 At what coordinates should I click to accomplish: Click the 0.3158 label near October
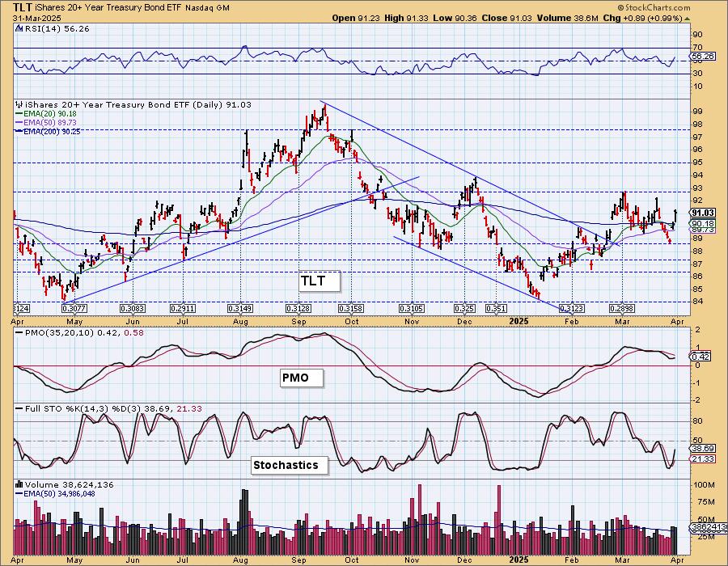tap(351, 308)
